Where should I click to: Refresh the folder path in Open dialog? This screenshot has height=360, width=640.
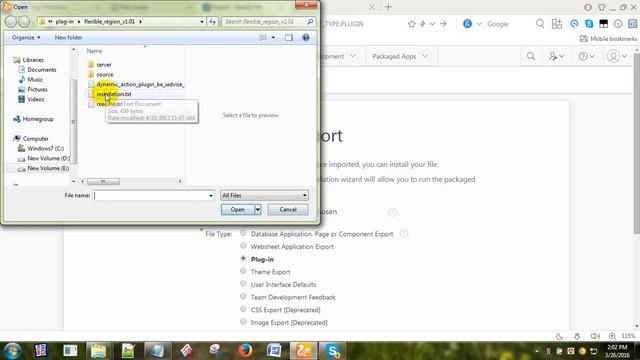point(213,22)
